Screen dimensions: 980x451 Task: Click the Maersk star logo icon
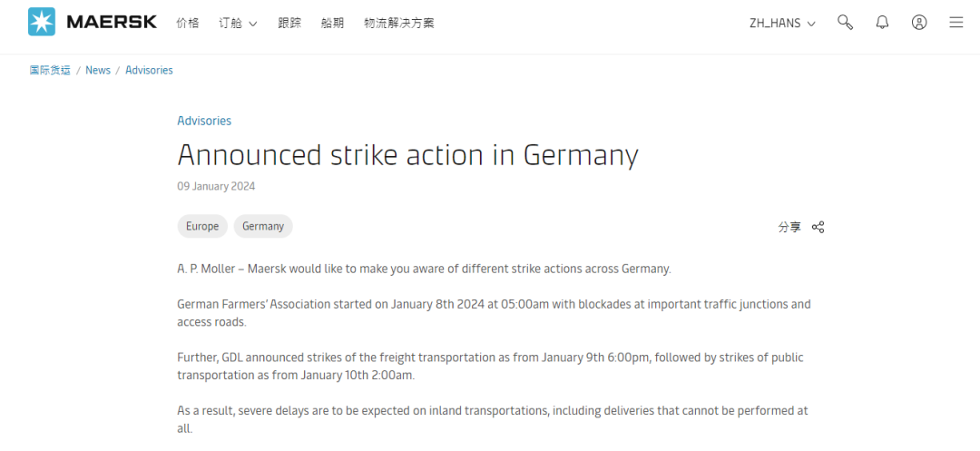tap(41, 23)
